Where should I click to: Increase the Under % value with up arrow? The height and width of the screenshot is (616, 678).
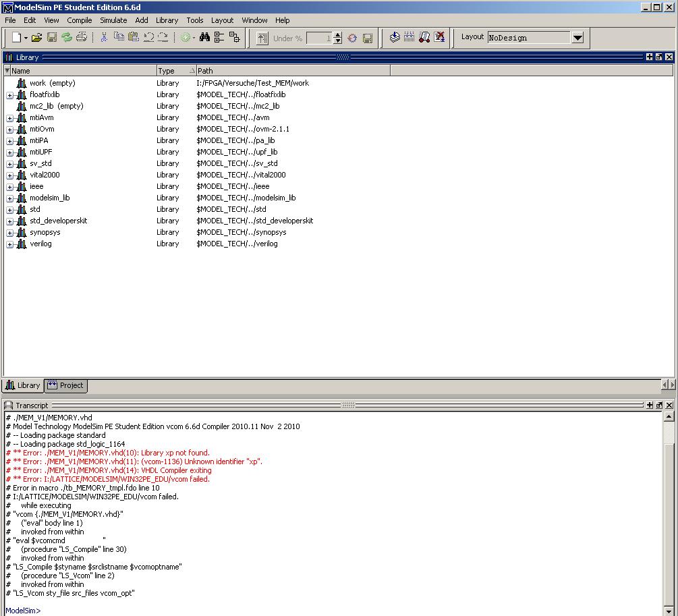coord(338,35)
